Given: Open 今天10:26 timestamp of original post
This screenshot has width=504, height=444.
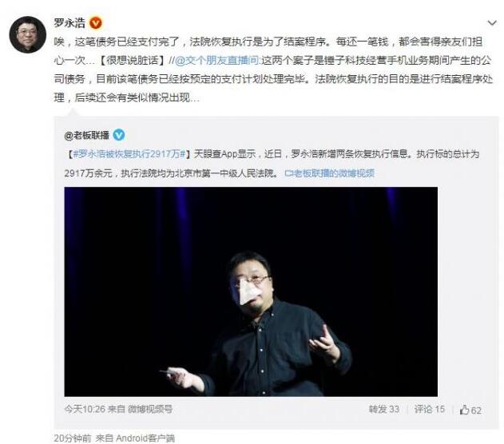Looking at the screenshot, I should pyautogui.click(x=85, y=409).
